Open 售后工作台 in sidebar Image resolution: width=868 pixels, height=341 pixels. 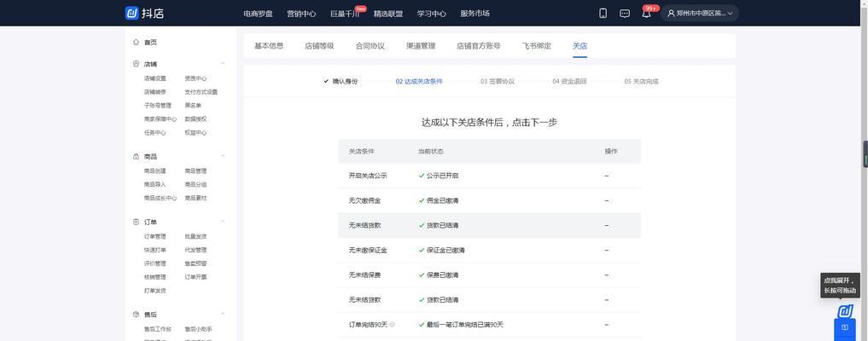tap(158, 329)
